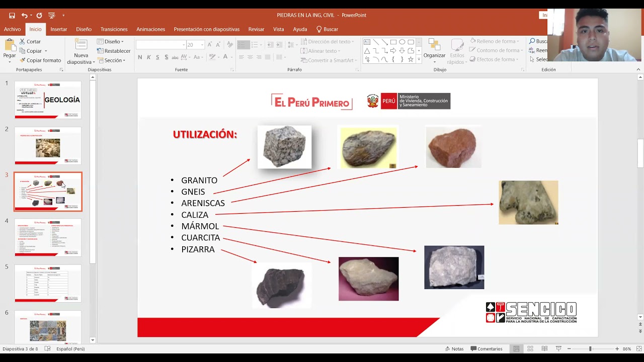Start slideshow from status bar icon
This screenshot has height=362, width=644.
(558, 349)
